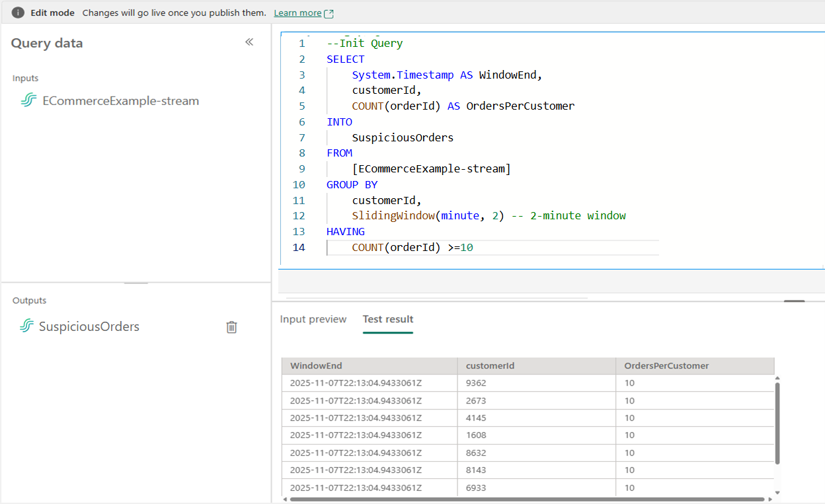Viewport: 825px width, 504px height.
Task: Click the results table vertical scrollbar
Action: (x=777, y=423)
